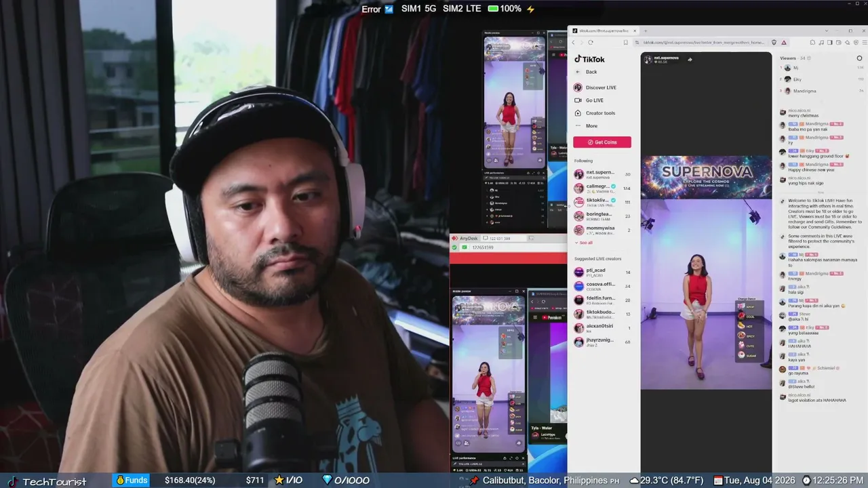This screenshot has width=868, height=488.
Task: Select SUGAR dance option on stream
Action: [747, 355]
